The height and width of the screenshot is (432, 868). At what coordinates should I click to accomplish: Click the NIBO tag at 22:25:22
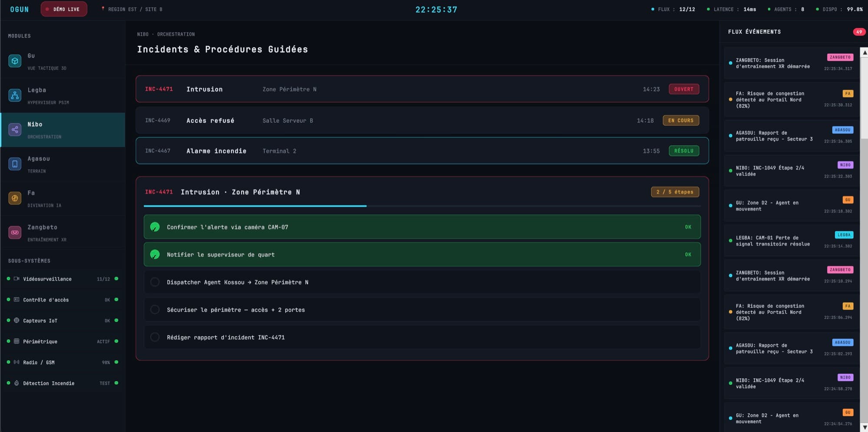pos(845,165)
